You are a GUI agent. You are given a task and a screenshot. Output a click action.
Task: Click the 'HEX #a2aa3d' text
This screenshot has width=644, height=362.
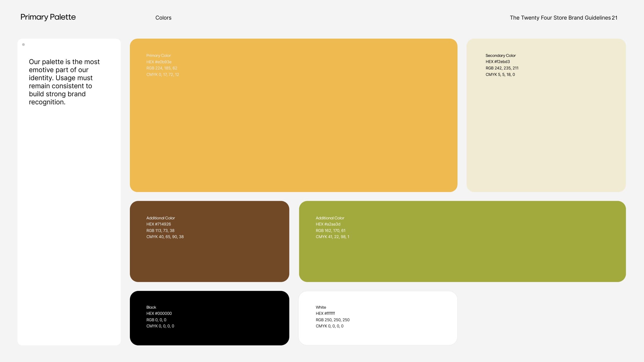tap(328, 224)
